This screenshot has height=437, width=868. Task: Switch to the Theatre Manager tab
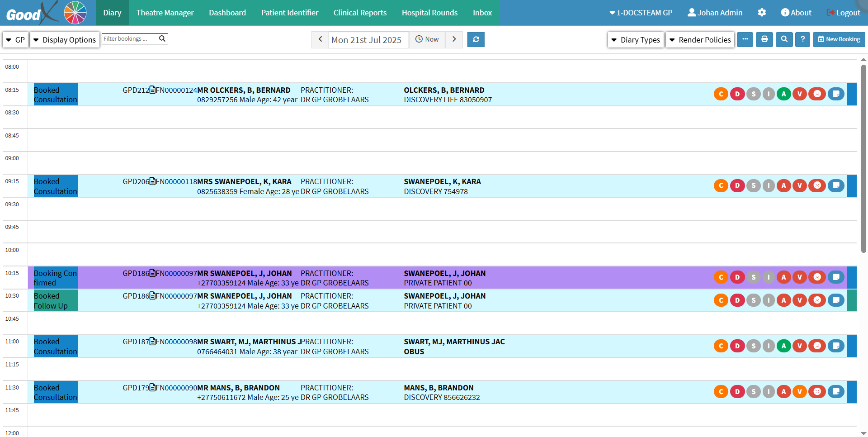tap(165, 13)
